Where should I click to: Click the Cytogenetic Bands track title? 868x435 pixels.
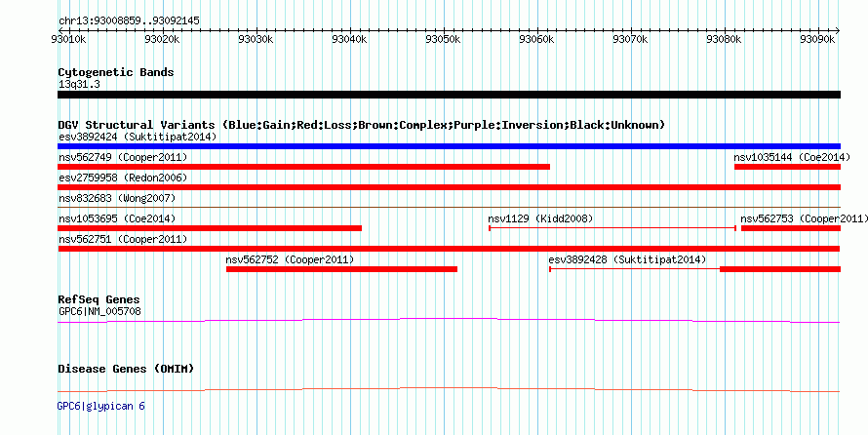click(x=116, y=72)
